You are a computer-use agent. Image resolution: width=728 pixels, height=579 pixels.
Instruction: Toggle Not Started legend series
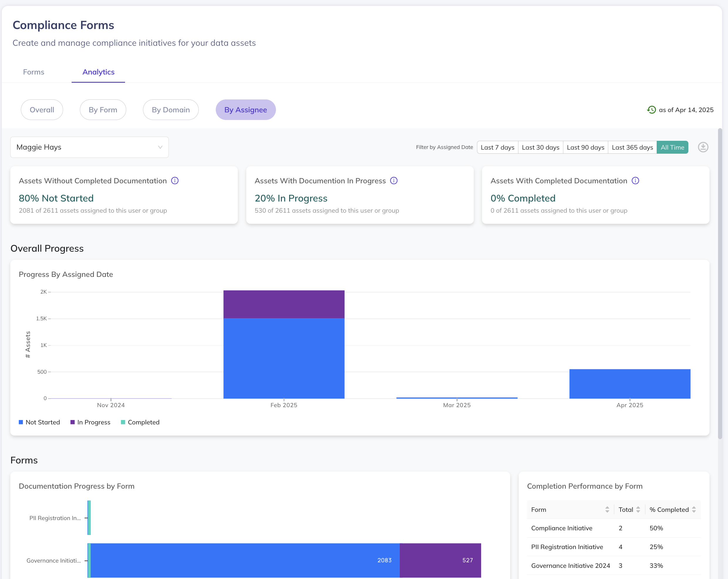click(39, 422)
